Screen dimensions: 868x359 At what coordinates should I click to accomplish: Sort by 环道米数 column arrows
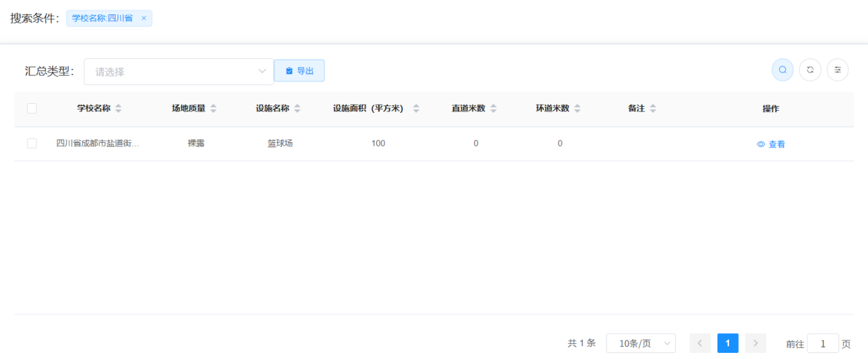[577, 109]
